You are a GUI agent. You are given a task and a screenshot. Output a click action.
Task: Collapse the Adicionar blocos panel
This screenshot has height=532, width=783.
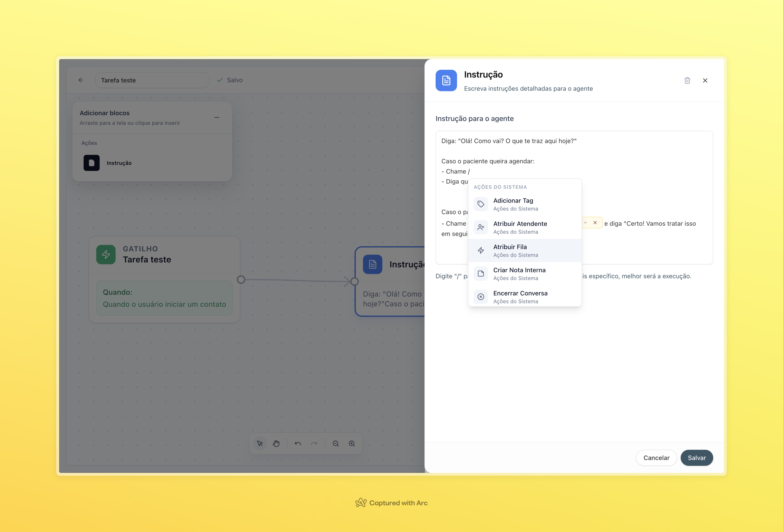coord(217,118)
